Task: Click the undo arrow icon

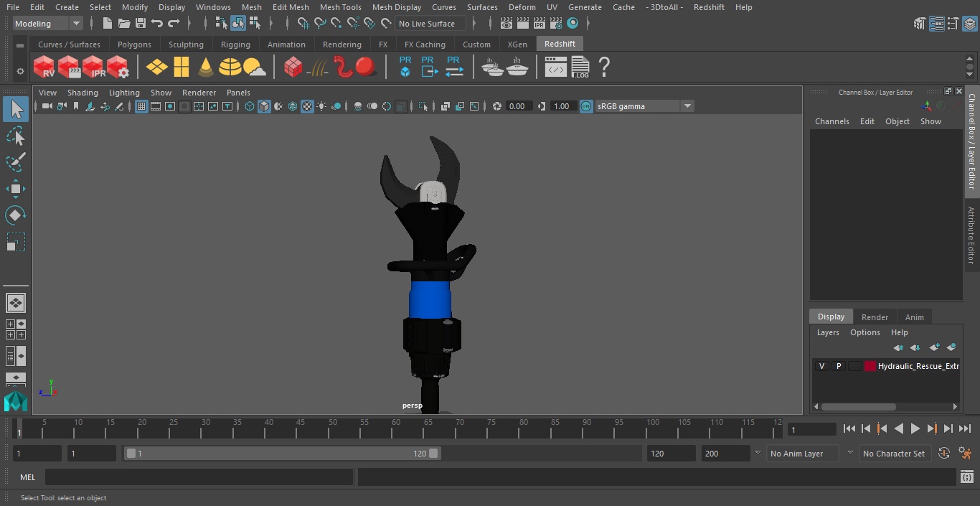Action: [x=157, y=24]
